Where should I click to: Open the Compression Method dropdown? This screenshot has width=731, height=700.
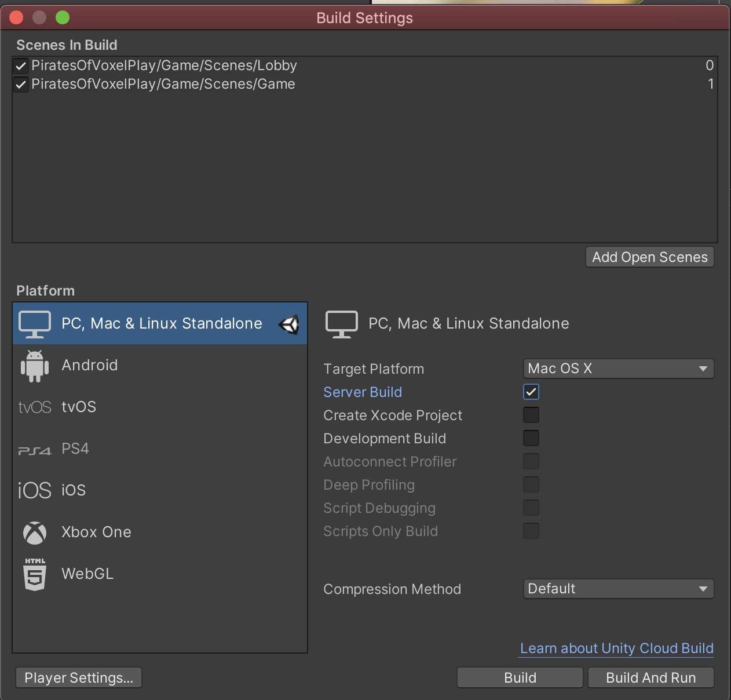pos(619,589)
